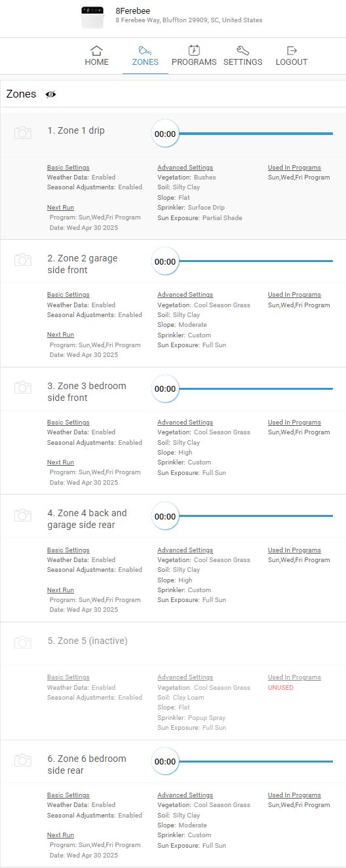Open the Settings wrench tab
Image resolution: width=346 pixels, height=868 pixels.
[242, 56]
